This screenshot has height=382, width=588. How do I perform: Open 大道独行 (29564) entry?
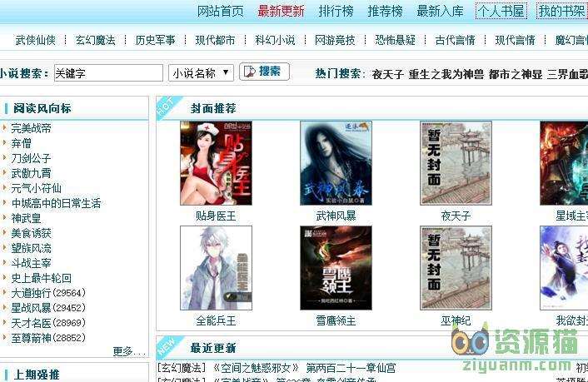[x=48, y=293]
